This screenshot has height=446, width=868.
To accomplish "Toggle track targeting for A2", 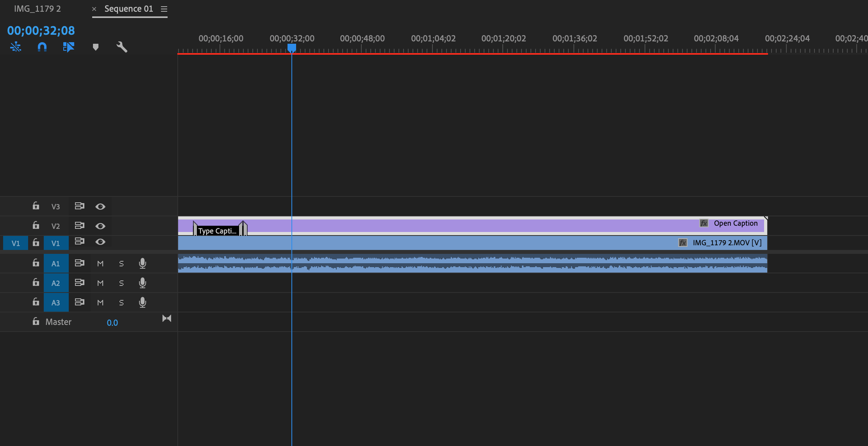I will (x=56, y=282).
